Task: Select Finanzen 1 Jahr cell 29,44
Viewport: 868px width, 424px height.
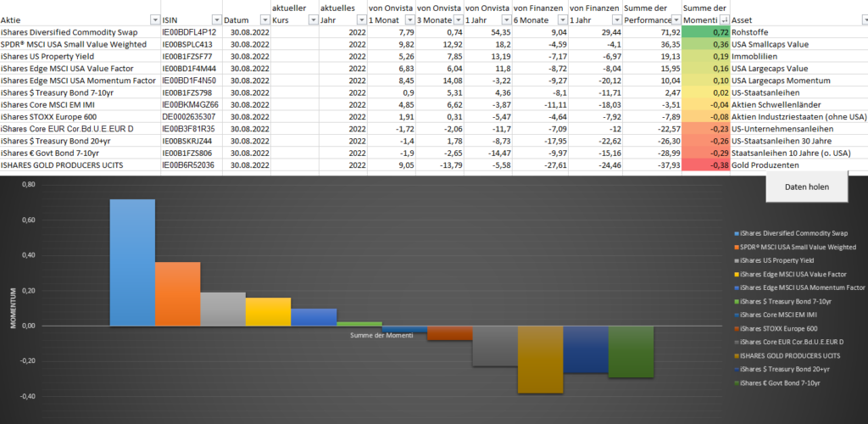Action: pos(596,32)
